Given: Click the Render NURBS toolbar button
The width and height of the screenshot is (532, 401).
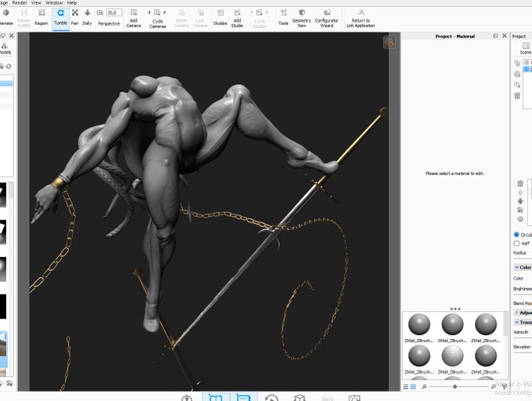Looking at the screenshot, I should [23, 18].
